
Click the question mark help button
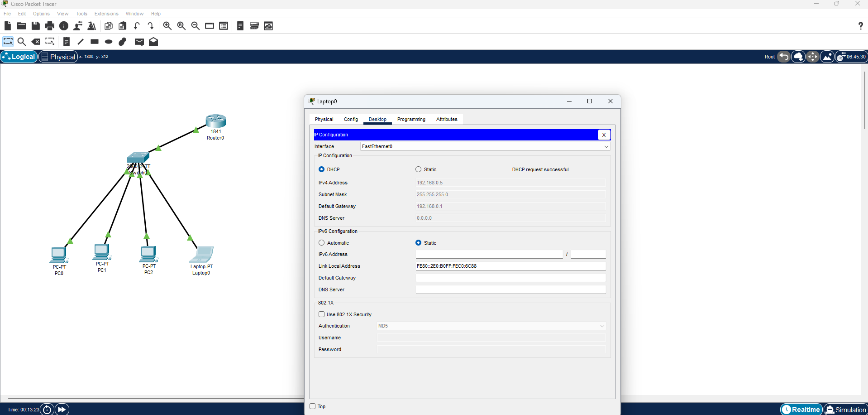(860, 26)
